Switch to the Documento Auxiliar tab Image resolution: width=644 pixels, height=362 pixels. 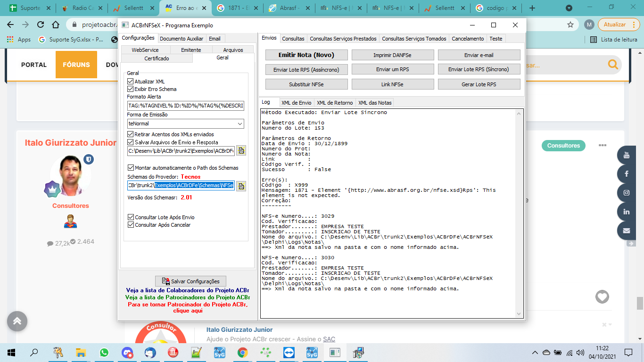(182, 39)
